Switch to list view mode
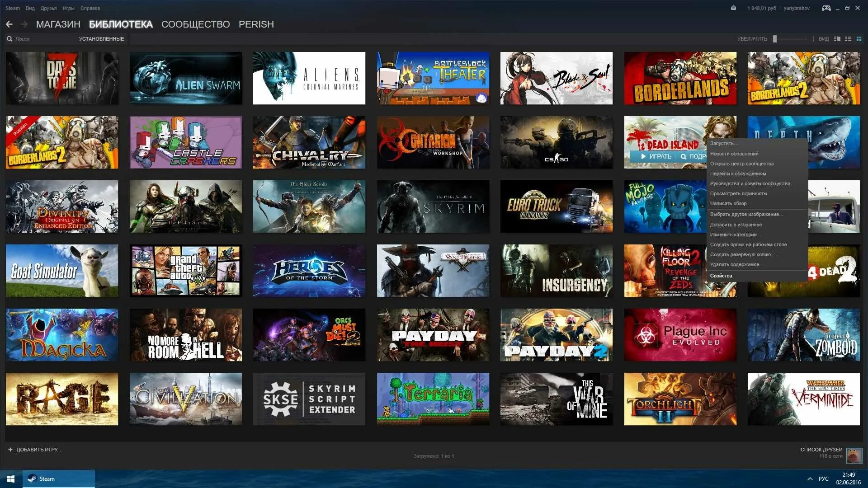The image size is (868, 488). tap(848, 39)
